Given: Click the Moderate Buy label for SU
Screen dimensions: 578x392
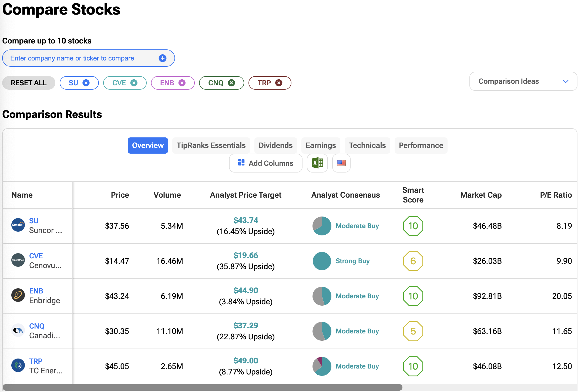Looking at the screenshot, I should click(357, 226).
